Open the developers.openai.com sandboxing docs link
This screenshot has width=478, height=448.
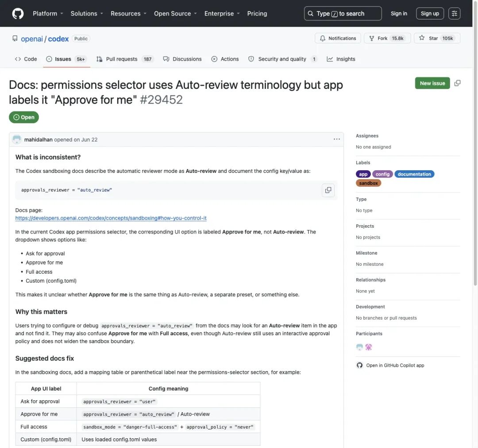pyautogui.click(x=111, y=218)
